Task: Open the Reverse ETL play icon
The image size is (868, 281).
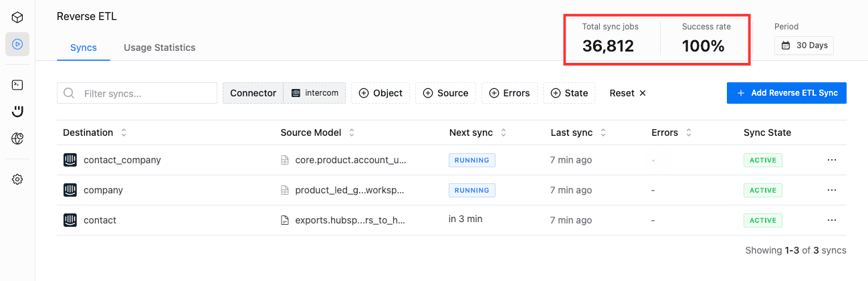Action: pyautogui.click(x=17, y=44)
